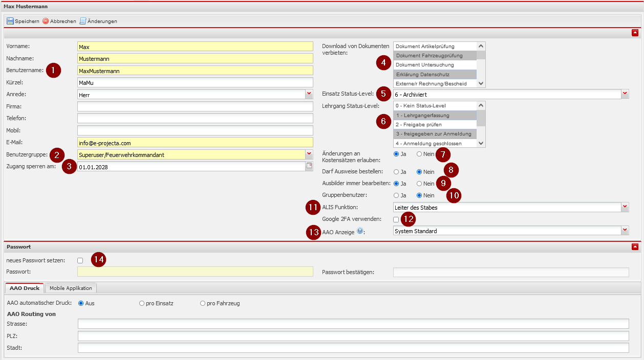Click the Telefon input field
644x360 pixels.
(195, 118)
